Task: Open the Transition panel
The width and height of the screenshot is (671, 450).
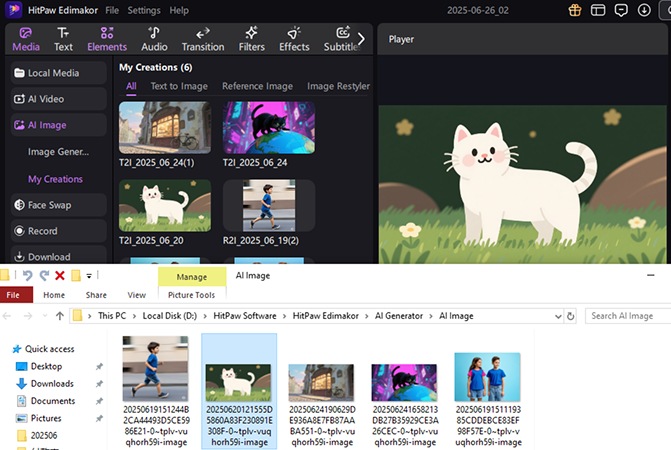Action: click(x=203, y=39)
